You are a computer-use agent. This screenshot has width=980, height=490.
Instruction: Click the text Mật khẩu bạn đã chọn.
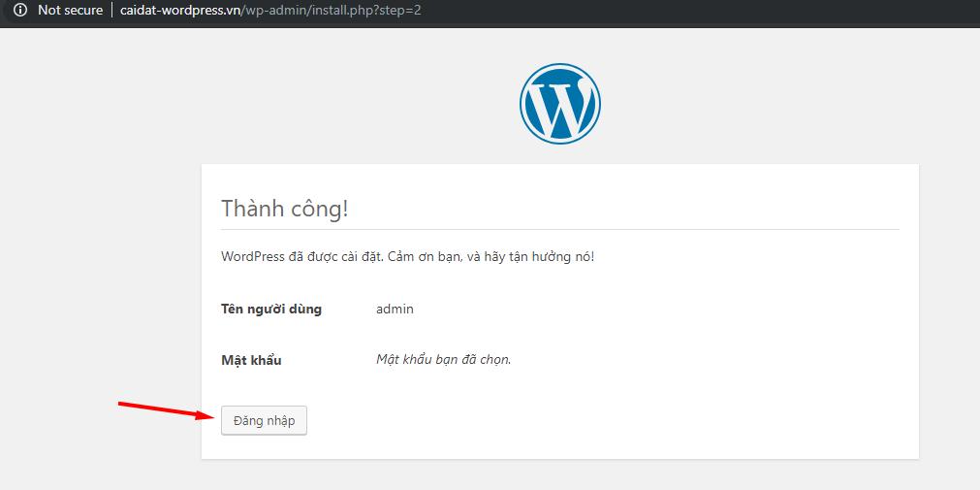point(444,360)
